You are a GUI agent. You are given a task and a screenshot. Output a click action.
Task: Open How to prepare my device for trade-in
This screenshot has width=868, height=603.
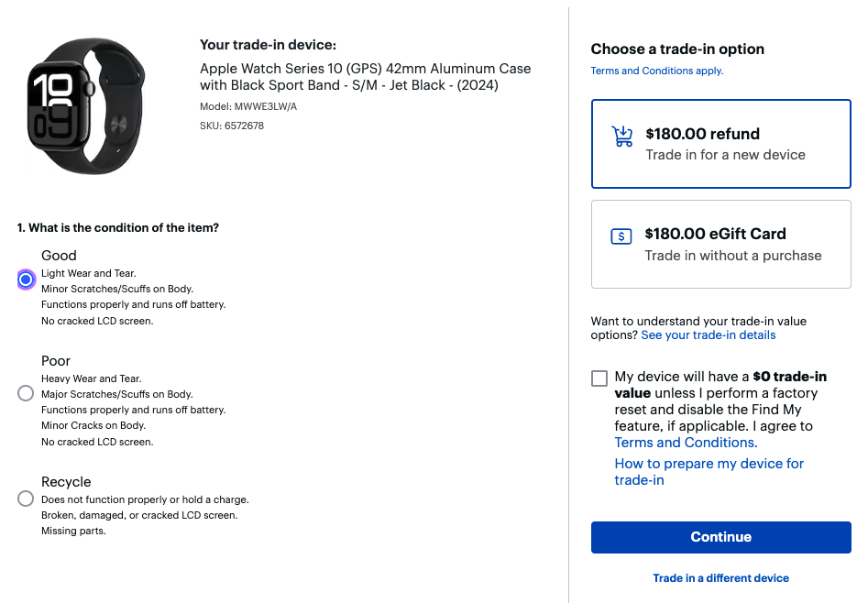(x=709, y=471)
